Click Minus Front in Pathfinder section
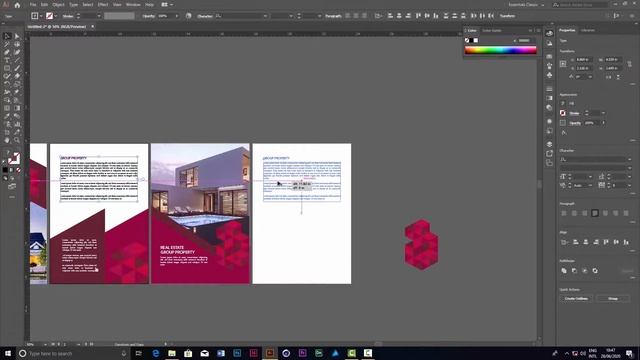The height and width of the screenshot is (360, 640). tap(574, 271)
